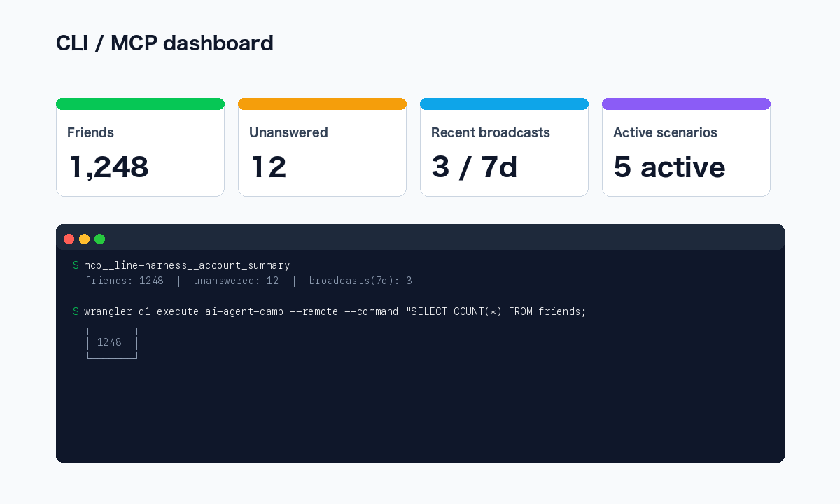Viewport: 840px width, 504px height.
Task: Click the yellow minimize dot in terminal
Action: pos(85,239)
